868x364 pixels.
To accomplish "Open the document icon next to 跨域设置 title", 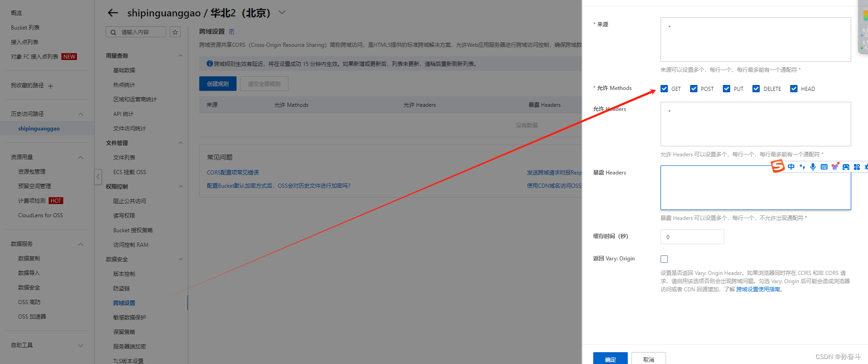I will click(232, 31).
